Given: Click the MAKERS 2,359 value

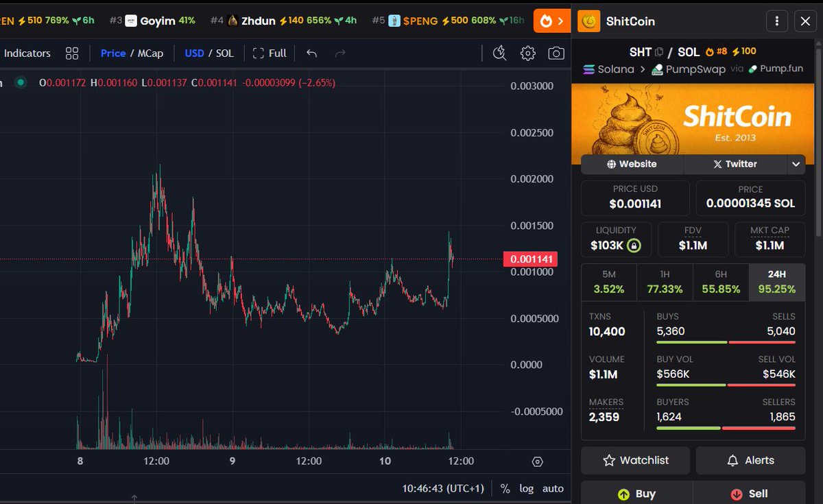Looking at the screenshot, I should (x=604, y=417).
